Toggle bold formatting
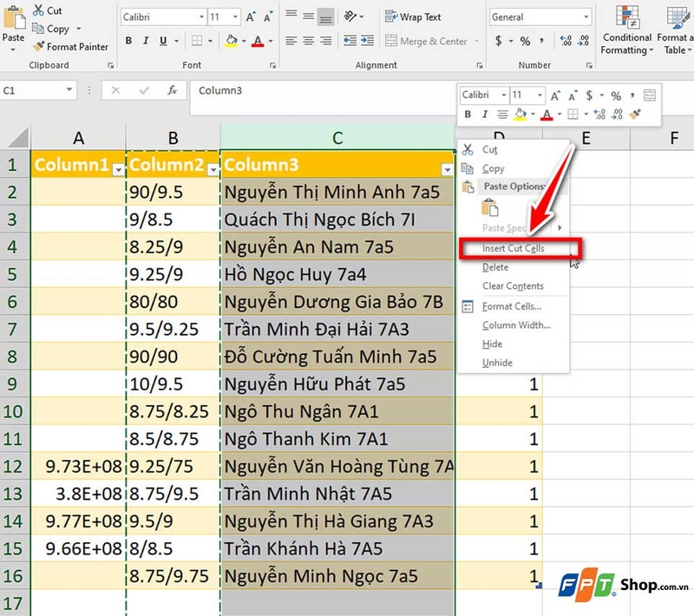694x616 pixels. [x=128, y=41]
